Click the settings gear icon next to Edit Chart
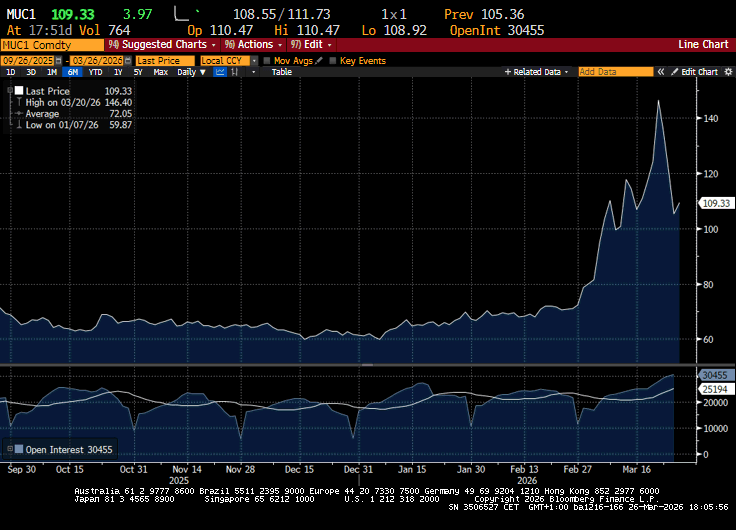The width and height of the screenshot is (736, 530). pyautogui.click(x=727, y=72)
